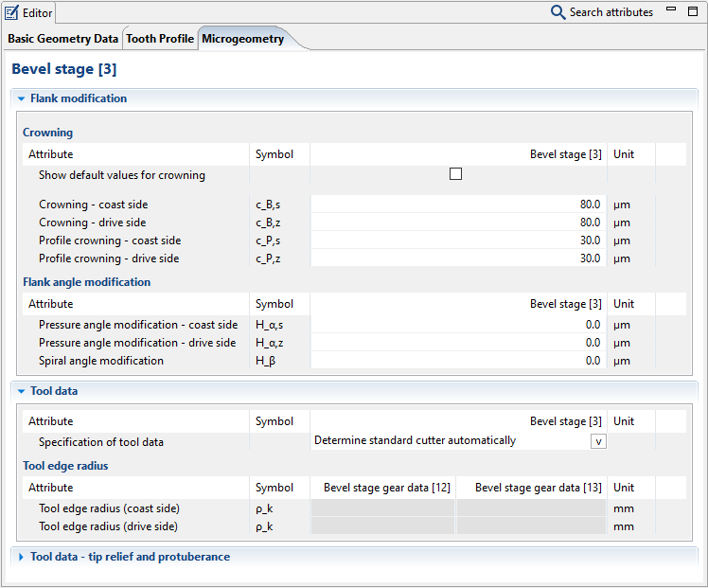The height and width of the screenshot is (588, 708).
Task: Collapse the Flank modification section
Action: click(x=21, y=98)
